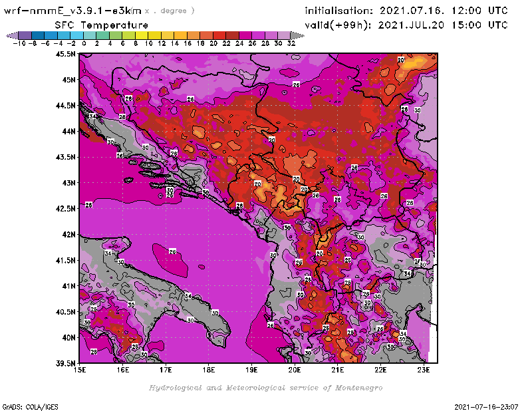Click the '22E' longitude label
Screen dimensions: 532x411
[x=380, y=370]
